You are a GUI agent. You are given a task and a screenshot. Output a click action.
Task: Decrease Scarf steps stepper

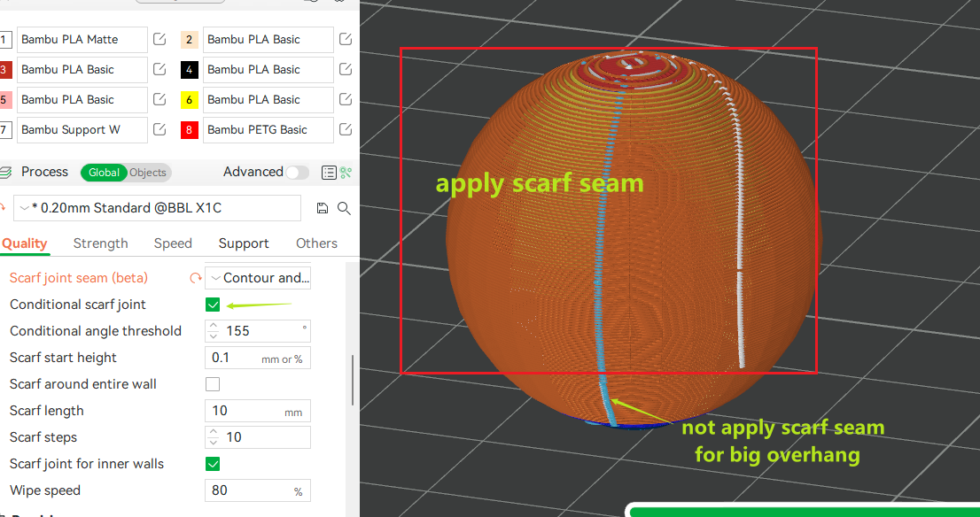tap(214, 442)
